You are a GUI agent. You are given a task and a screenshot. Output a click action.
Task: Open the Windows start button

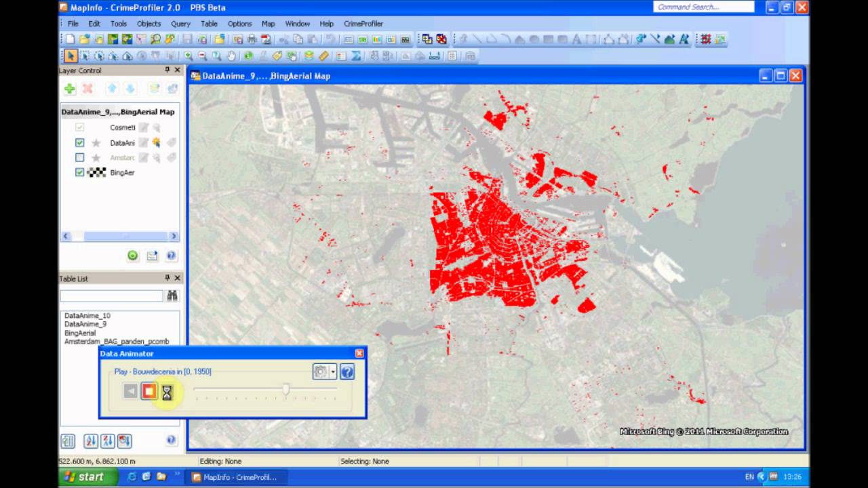pos(89,477)
